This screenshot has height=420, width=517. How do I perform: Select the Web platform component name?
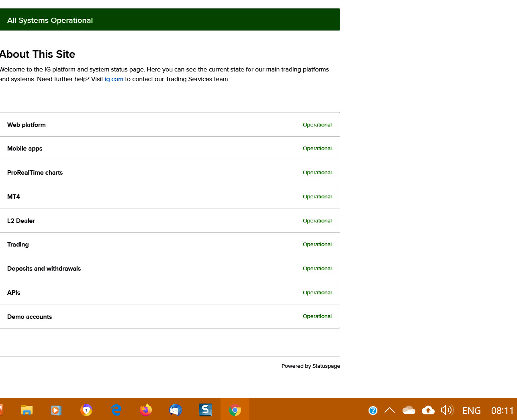click(x=27, y=125)
